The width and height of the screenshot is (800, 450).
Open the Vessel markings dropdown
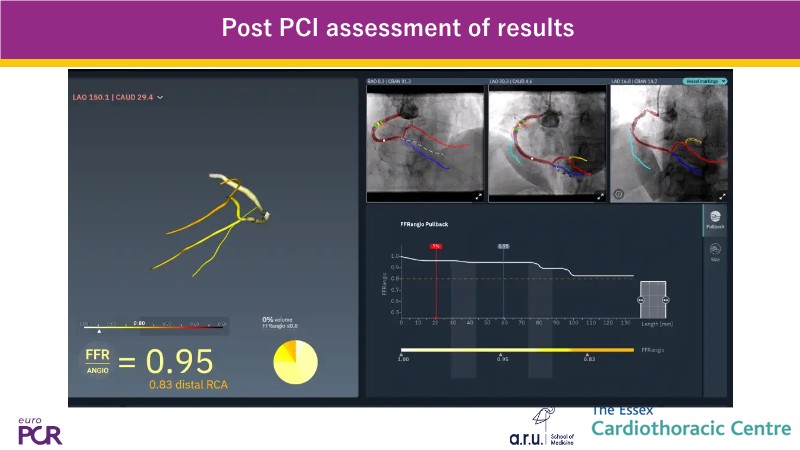704,81
